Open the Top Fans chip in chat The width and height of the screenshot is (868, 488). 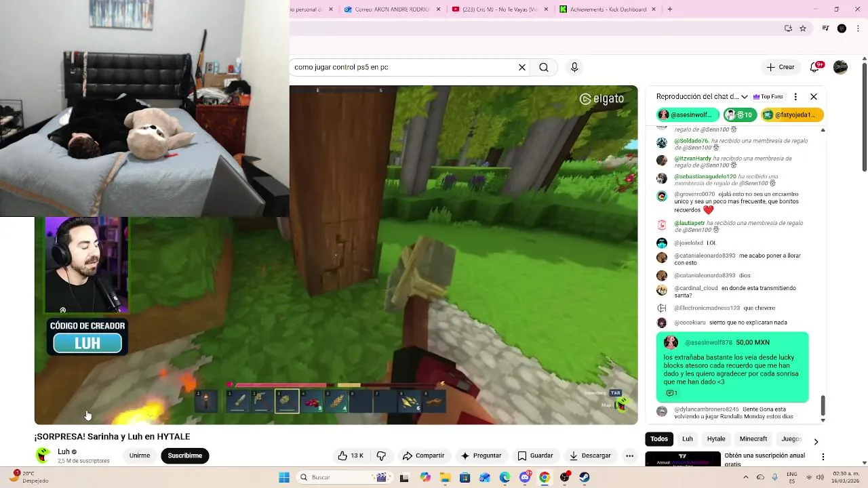click(x=768, y=97)
